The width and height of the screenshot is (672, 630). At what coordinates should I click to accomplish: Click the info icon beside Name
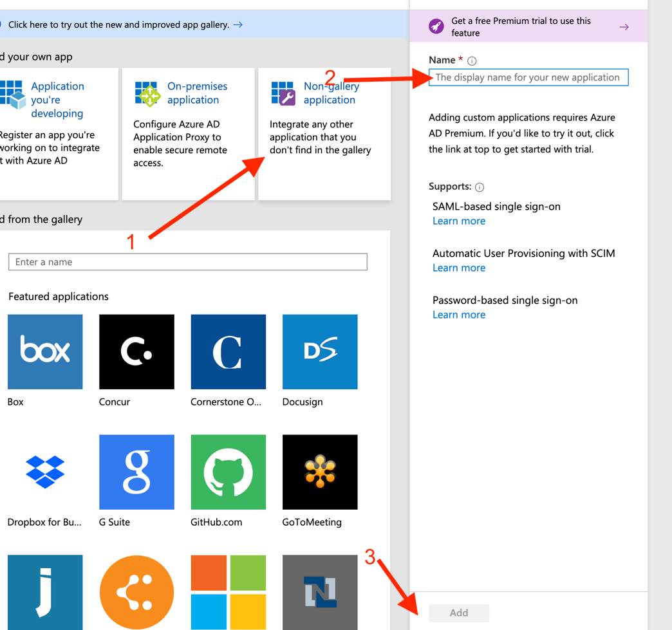pyautogui.click(x=472, y=61)
